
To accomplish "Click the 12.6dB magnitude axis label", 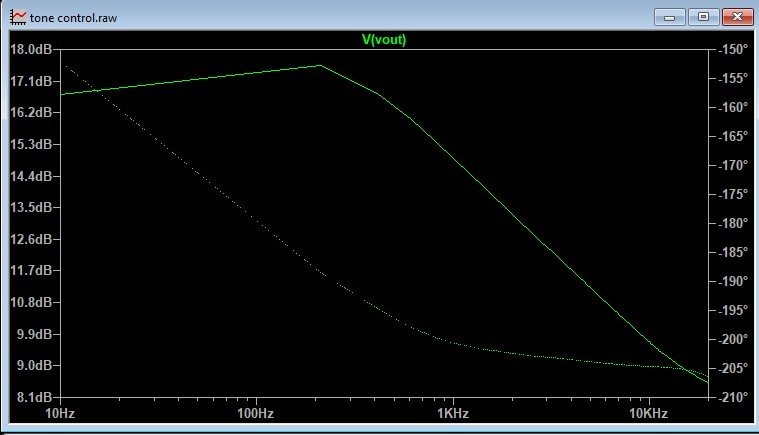I will 30,239.
